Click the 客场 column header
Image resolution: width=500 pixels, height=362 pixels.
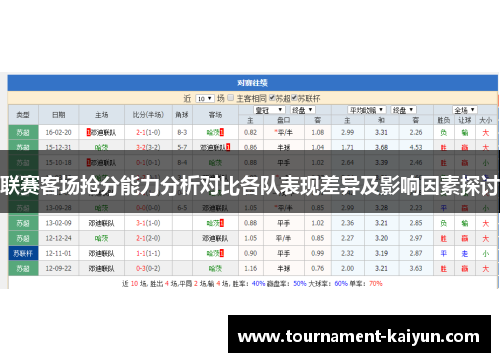215,115
